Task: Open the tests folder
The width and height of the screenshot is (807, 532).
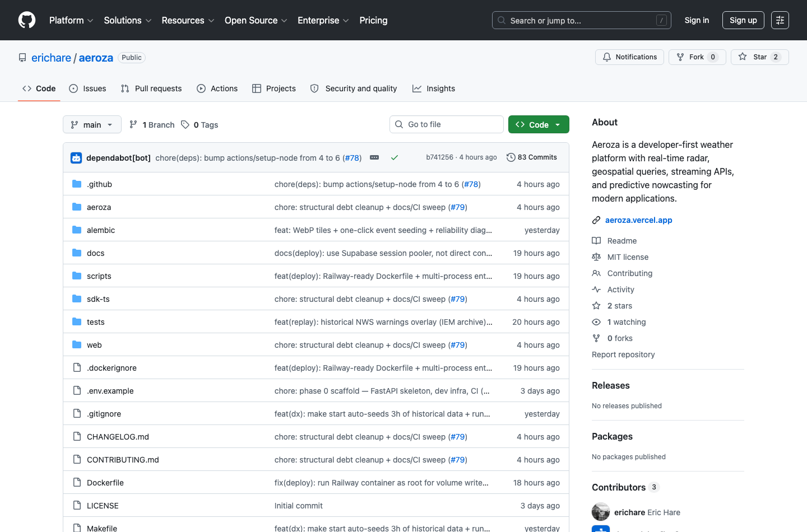Action: pyautogui.click(x=96, y=322)
